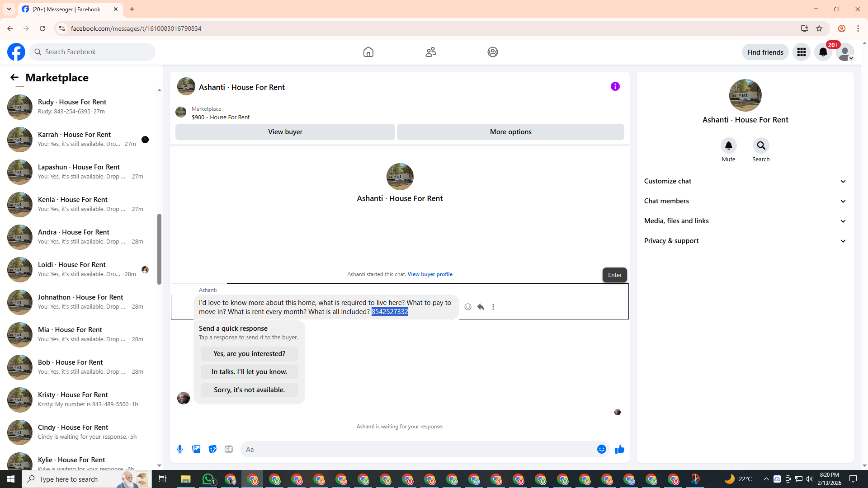
Task: Reply to Ashanti's message arrow icon
Action: click(x=481, y=307)
